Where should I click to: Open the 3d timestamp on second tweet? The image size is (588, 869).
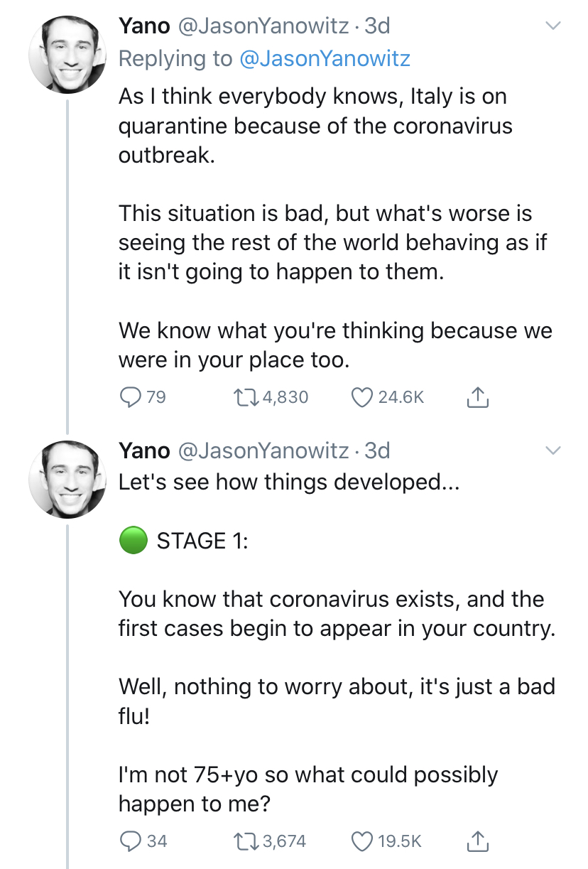coord(376,450)
